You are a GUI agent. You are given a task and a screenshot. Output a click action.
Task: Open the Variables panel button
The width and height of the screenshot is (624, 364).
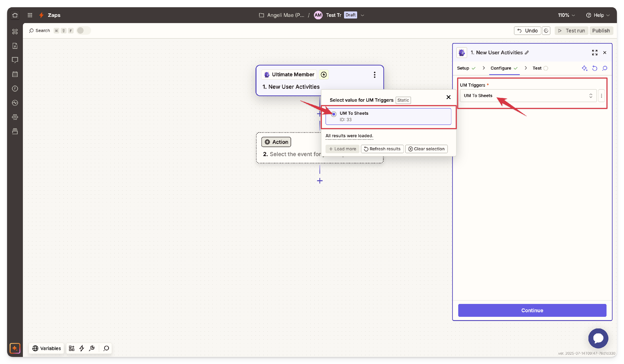[46, 348]
